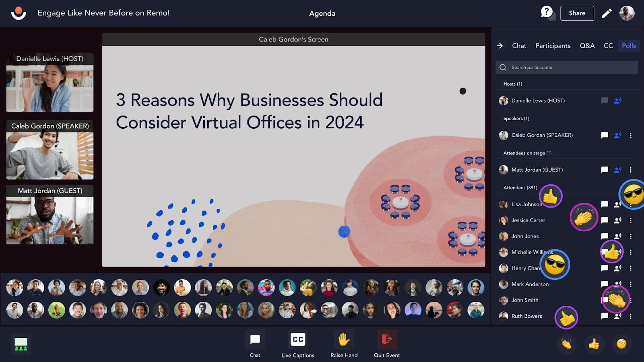Open the Agenda link
This screenshot has height=362, width=644.
click(x=322, y=13)
